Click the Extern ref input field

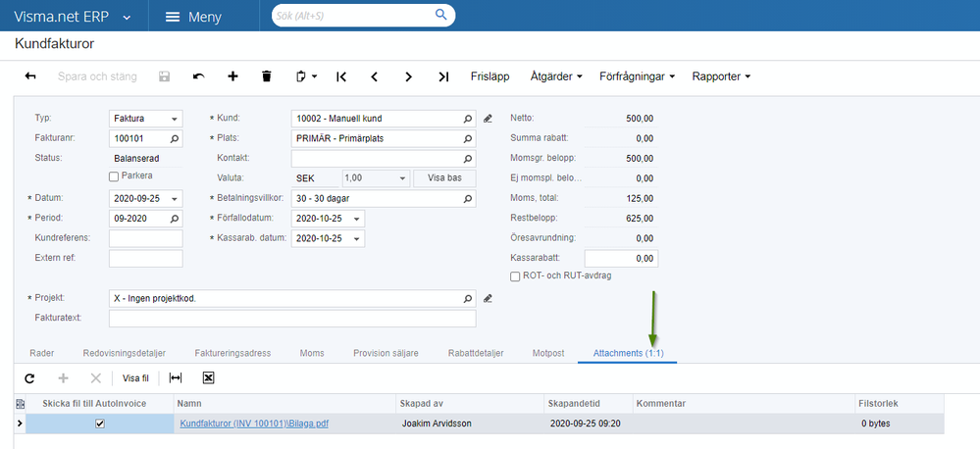tap(145, 259)
